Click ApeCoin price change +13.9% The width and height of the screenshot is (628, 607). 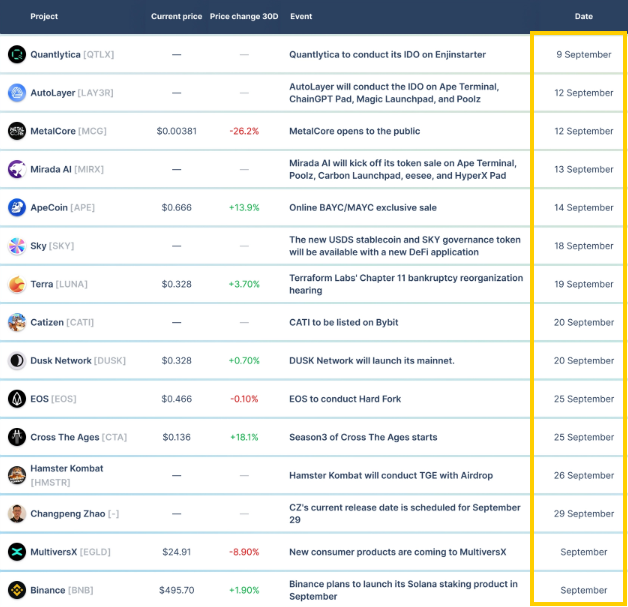(x=244, y=207)
